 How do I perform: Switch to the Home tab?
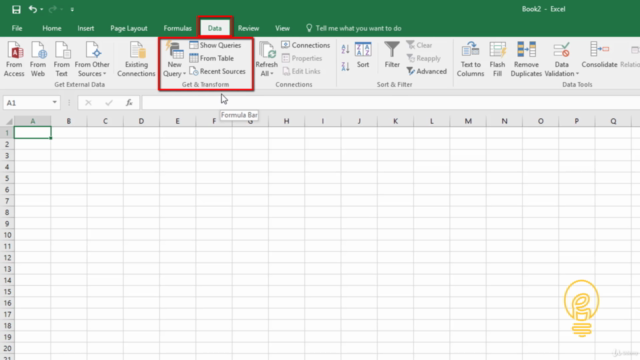tap(52, 28)
